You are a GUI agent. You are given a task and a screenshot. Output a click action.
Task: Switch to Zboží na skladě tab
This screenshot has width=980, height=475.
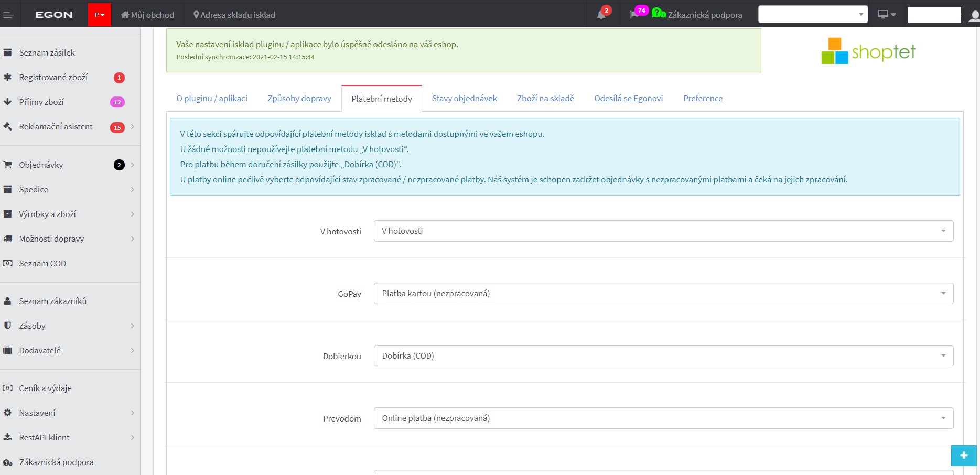545,98
